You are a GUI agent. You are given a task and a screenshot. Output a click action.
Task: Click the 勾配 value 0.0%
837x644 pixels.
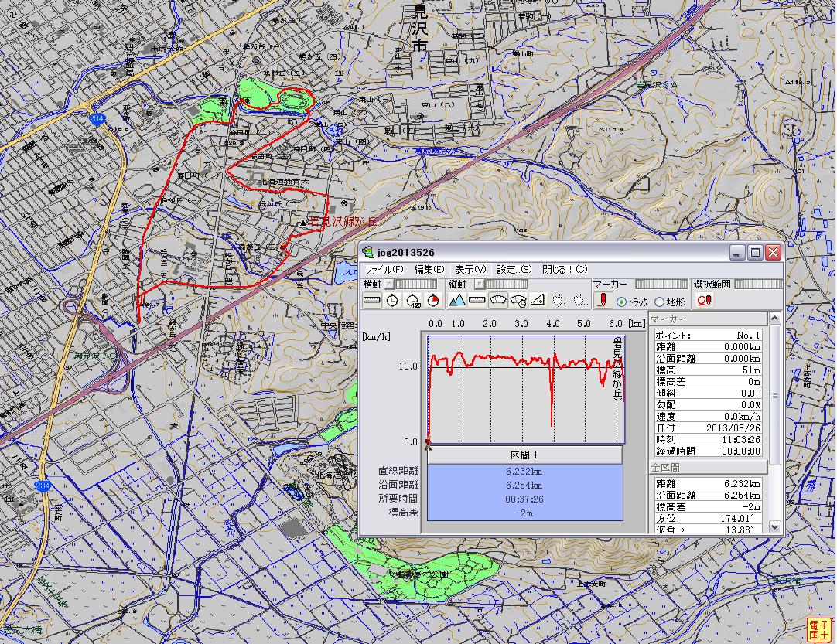[x=750, y=405]
